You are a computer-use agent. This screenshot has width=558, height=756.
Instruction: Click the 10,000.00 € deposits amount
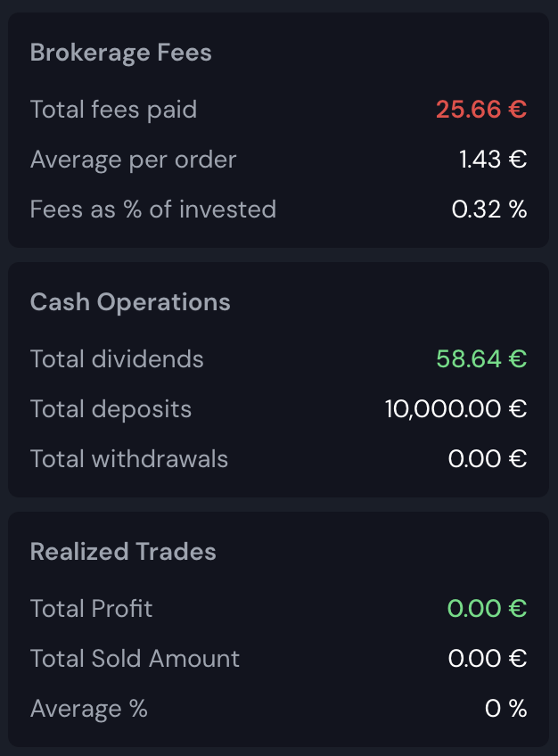(455, 409)
